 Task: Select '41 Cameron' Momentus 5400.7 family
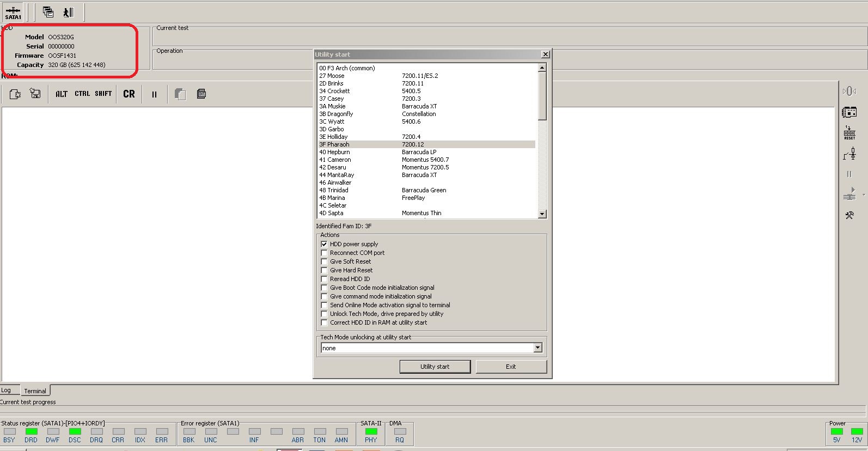pos(427,160)
